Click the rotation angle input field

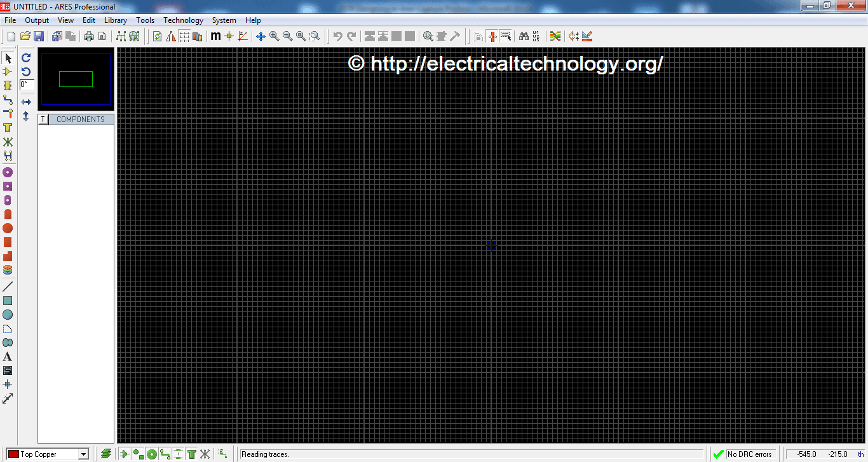[x=27, y=85]
